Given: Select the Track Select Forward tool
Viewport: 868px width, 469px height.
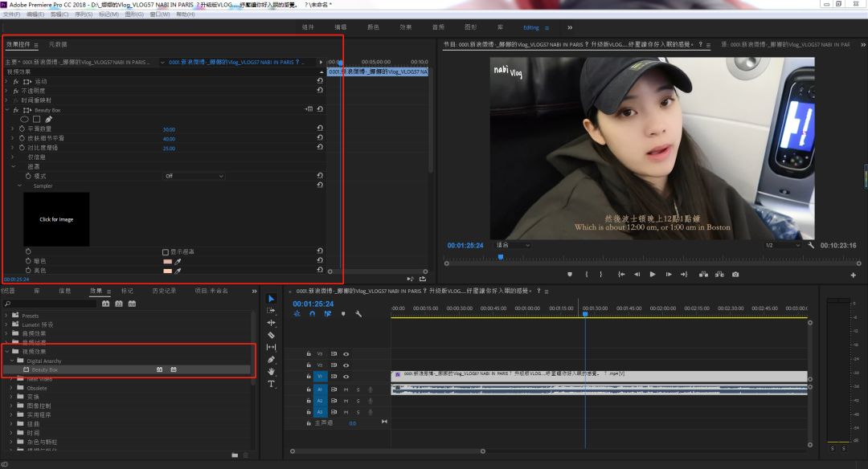Looking at the screenshot, I should (x=272, y=311).
